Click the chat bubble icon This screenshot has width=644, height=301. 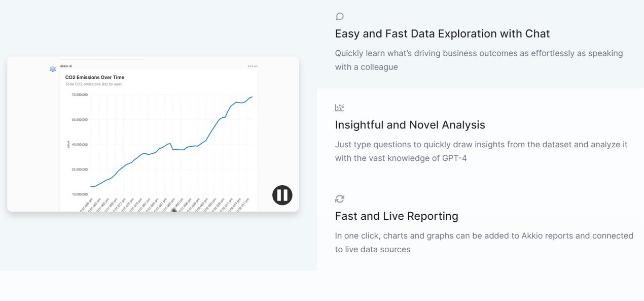click(x=340, y=17)
